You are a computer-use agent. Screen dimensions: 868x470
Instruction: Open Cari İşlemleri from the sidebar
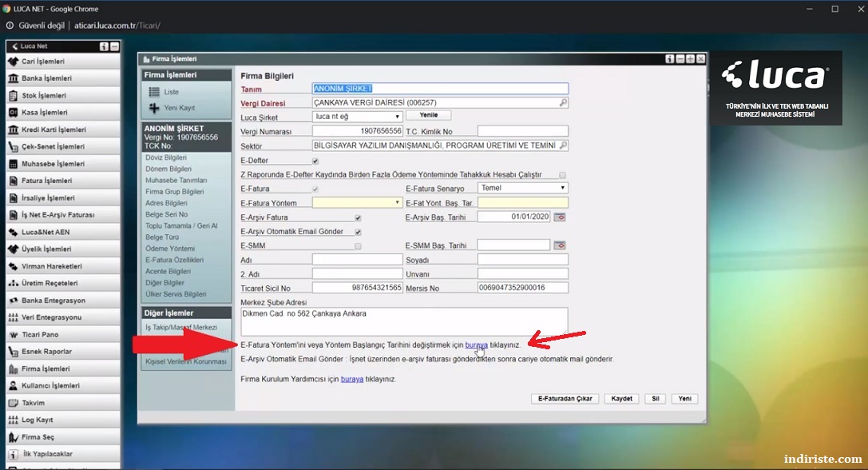(x=63, y=61)
